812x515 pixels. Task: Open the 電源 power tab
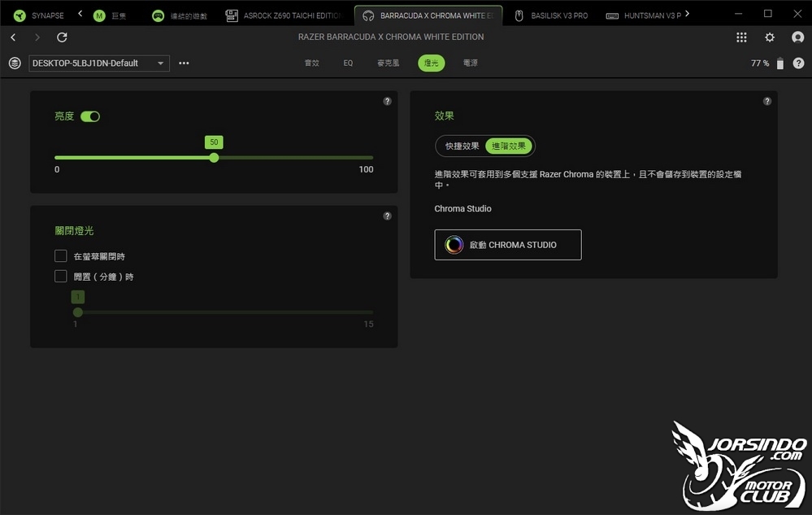point(471,63)
